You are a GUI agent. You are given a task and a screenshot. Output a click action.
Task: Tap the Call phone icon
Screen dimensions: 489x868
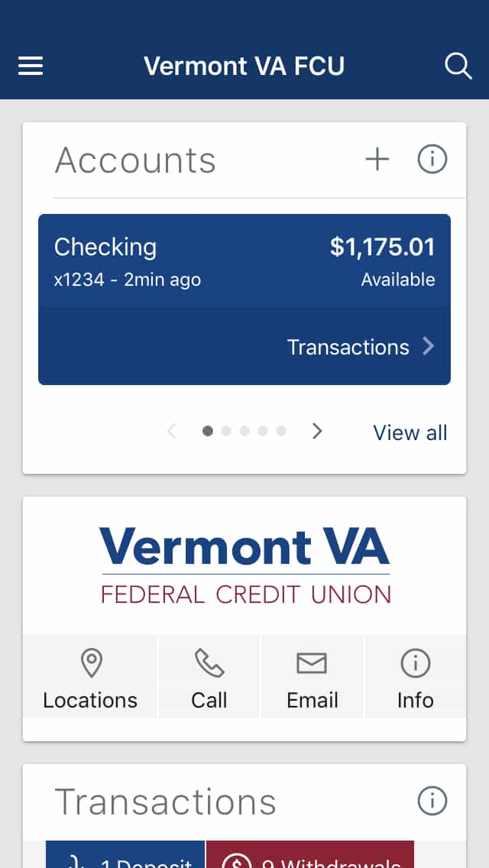click(x=209, y=663)
